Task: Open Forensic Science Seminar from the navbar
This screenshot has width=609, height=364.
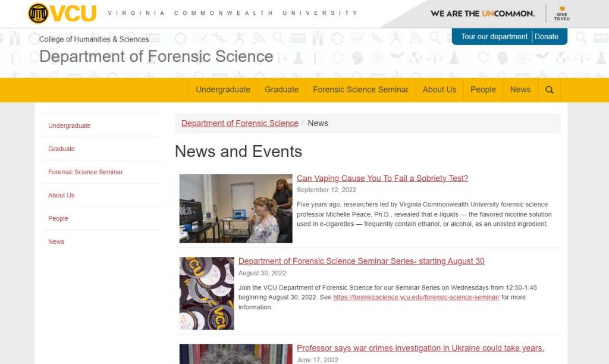Action: point(360,90)
